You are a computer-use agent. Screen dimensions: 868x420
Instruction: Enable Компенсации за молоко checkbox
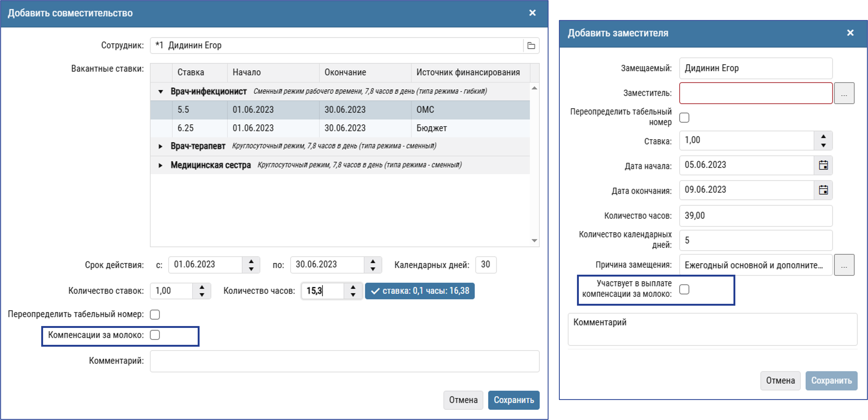click(155, 335)
